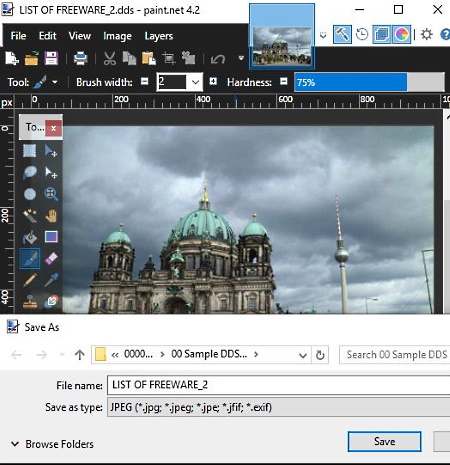Click the Search 00 Sample DDS box
This screenshot has width=450, height=465.
(x=395, y=355)
